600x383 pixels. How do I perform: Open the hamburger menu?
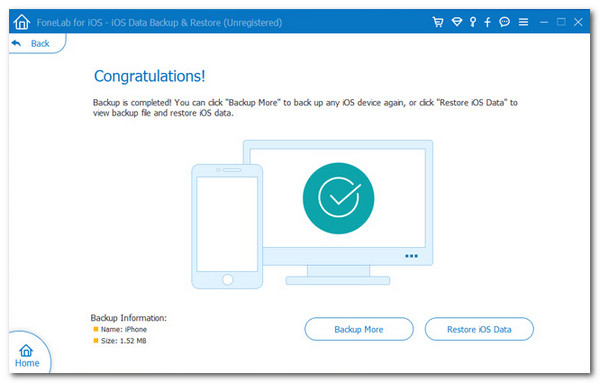(523, 22)
